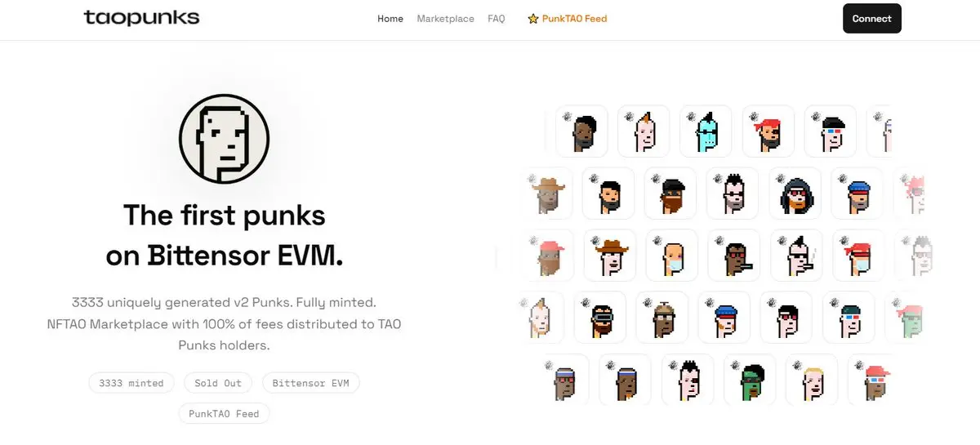Viewport: 980px width, 445px height.
Task: Click the star icon beside PunkTAO Feed
Action: click(532, 19)
